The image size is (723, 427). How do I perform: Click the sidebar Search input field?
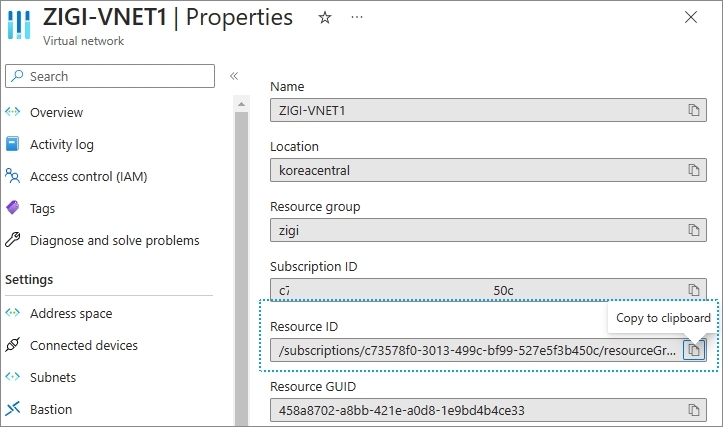pyautogui.click(x=110, y=76)
